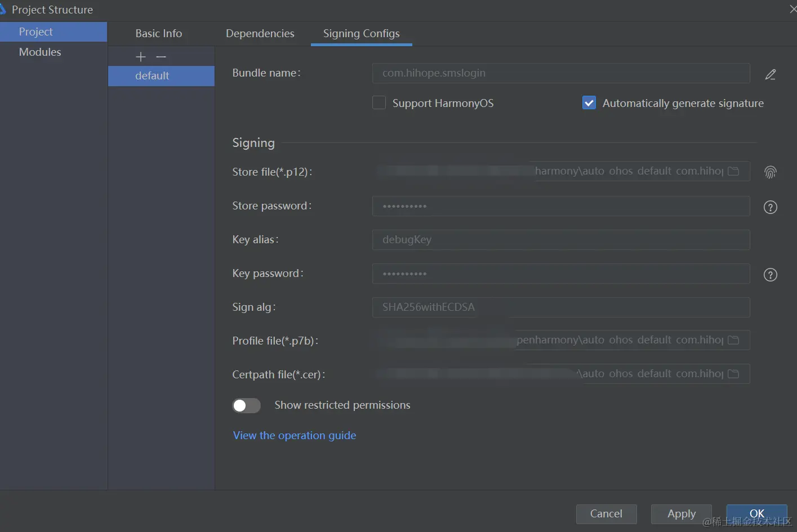Switch to the Dependencies tab

pyautogui.click(x=260, y=33)
